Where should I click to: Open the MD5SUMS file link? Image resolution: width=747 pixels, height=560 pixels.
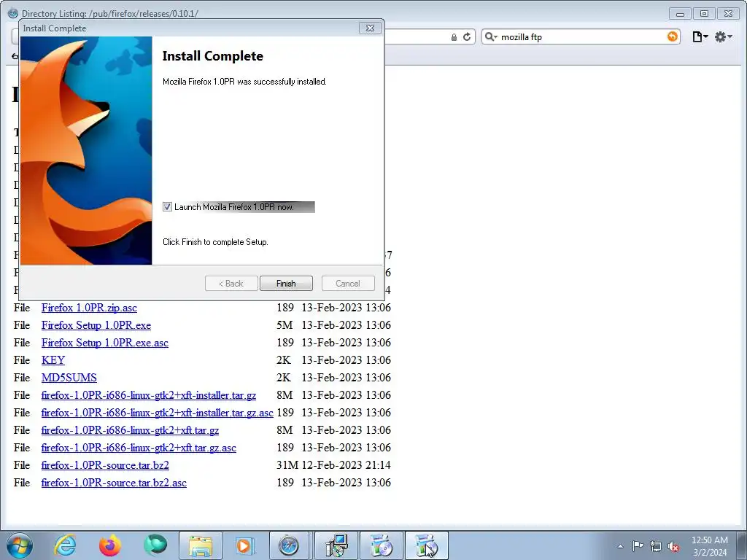coord(69,378)
